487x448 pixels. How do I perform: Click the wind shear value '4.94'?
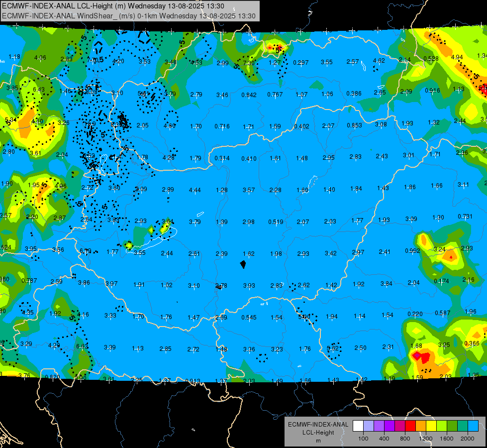(x=457, y=57)
